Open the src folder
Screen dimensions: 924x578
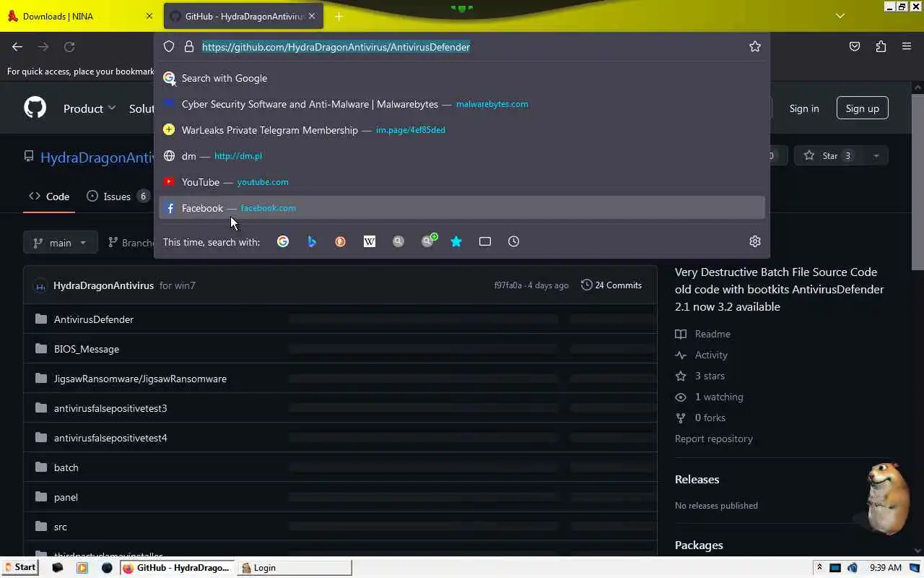61,527
